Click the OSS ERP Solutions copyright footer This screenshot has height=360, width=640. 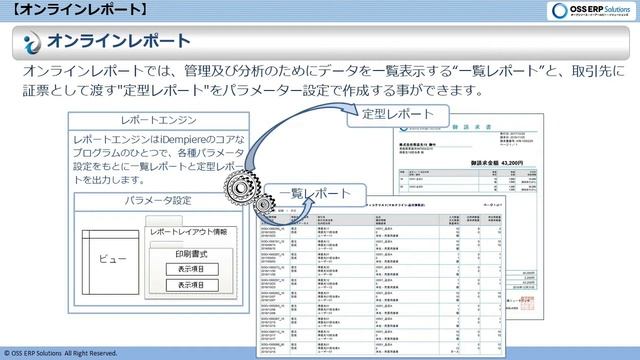pos(60,353)
